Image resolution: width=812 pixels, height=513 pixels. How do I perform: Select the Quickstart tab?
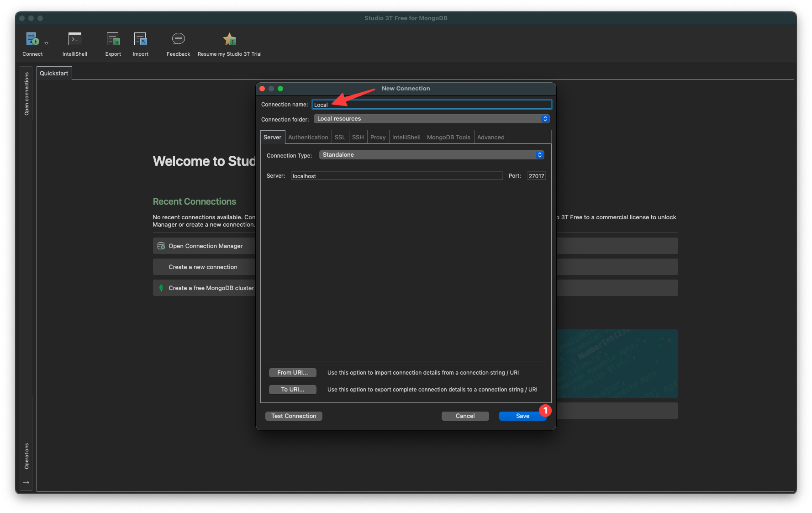pos(54,73)
